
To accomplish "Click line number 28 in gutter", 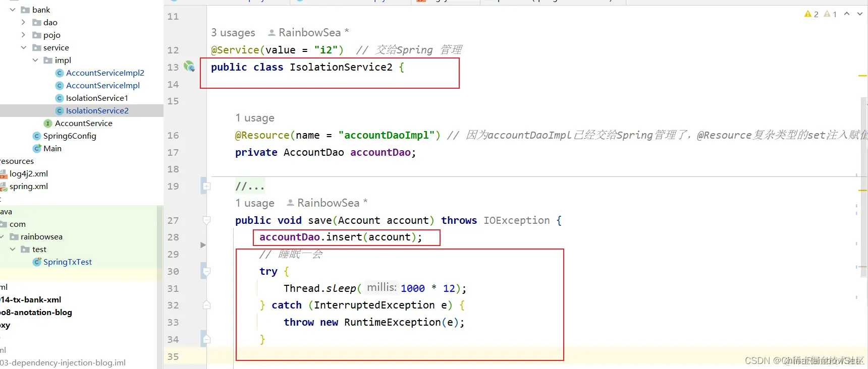I will coord(173,237).
